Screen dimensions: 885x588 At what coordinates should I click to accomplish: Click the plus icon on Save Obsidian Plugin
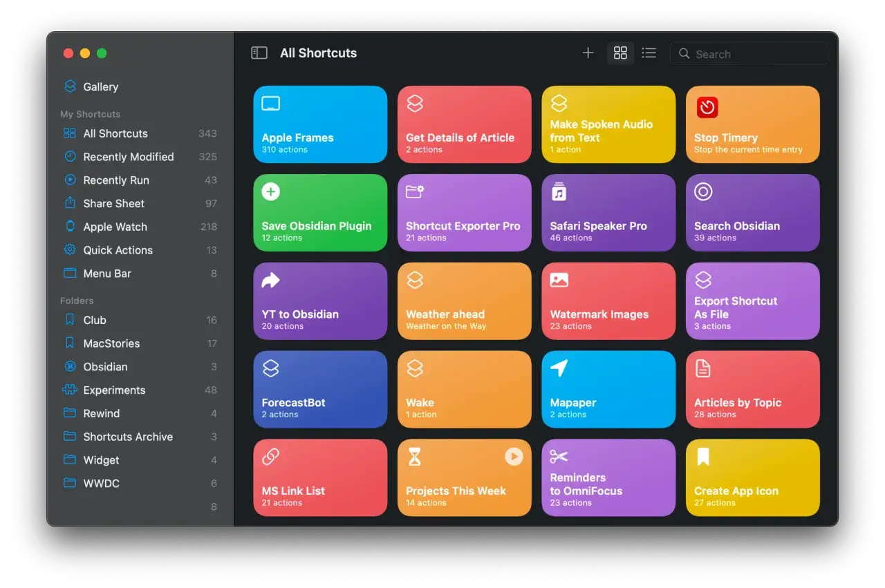click(x=271, y=192)
